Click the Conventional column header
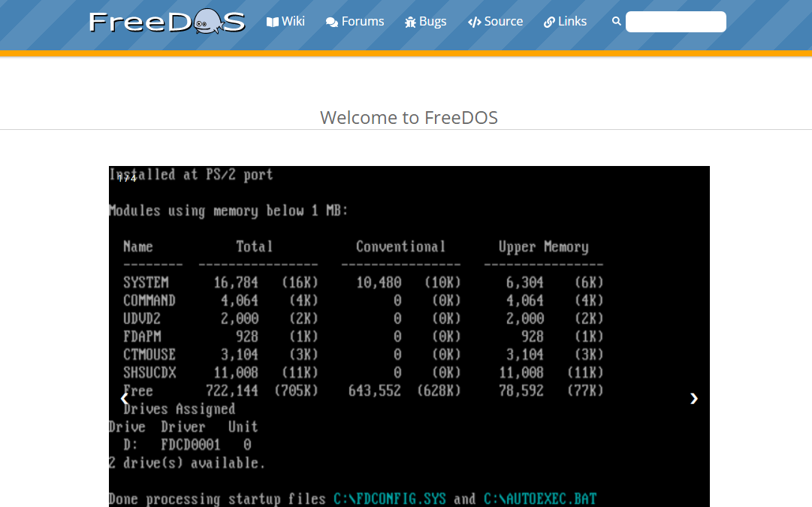812x507 pixels. 401,246
